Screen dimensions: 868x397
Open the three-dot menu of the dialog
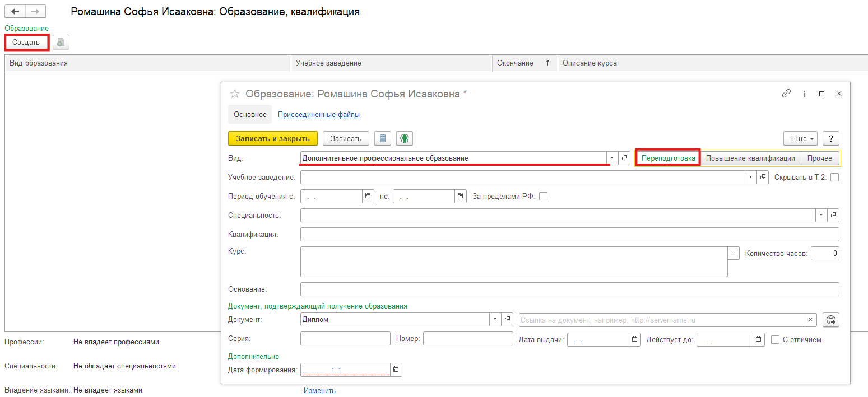coord(804,94)
